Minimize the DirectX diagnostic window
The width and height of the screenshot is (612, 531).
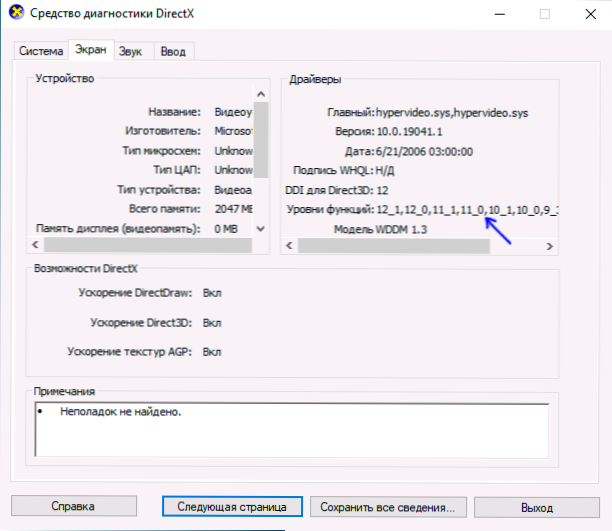pyautogui.click(x=500, y=14)
